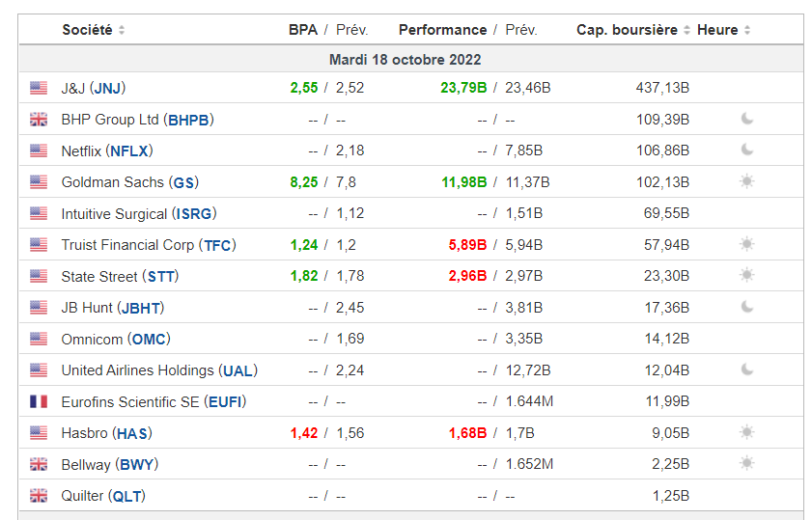Click the sun icon in Bellway row
The width and height of the screenshot is (812, 520).
746,463
